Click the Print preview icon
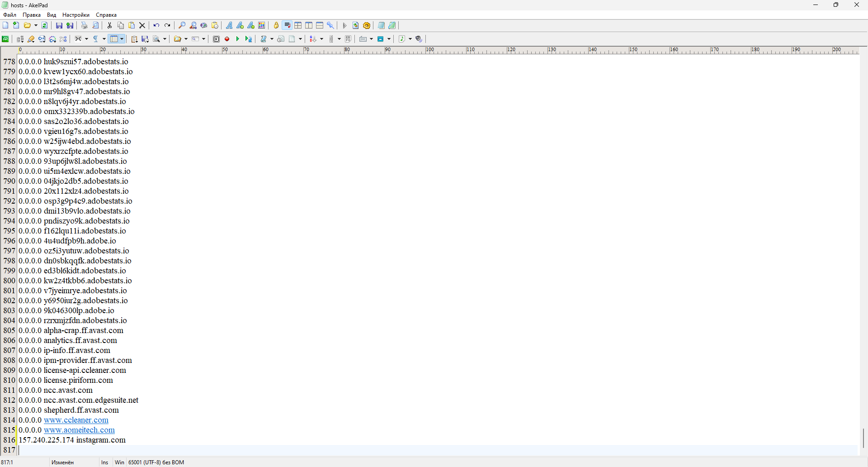Image resolution: width=868 pixels, height=467 pixels. (x=95, y=26)
